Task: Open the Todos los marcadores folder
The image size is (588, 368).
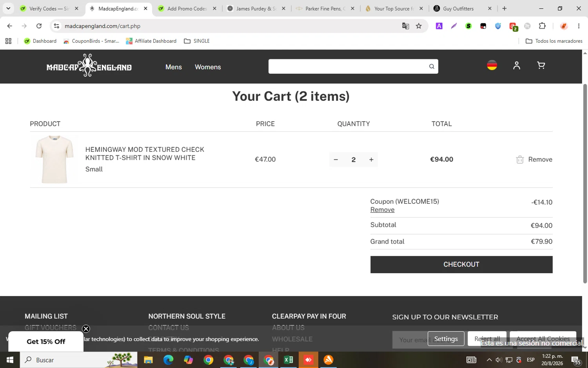Action: [x=554, y=41]
